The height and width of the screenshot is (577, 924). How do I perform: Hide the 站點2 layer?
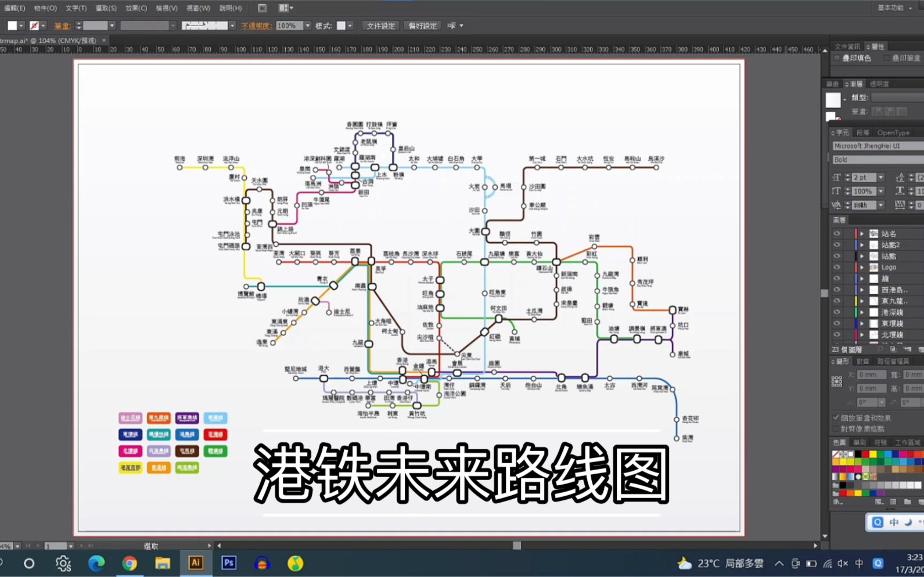click(837, 245)
